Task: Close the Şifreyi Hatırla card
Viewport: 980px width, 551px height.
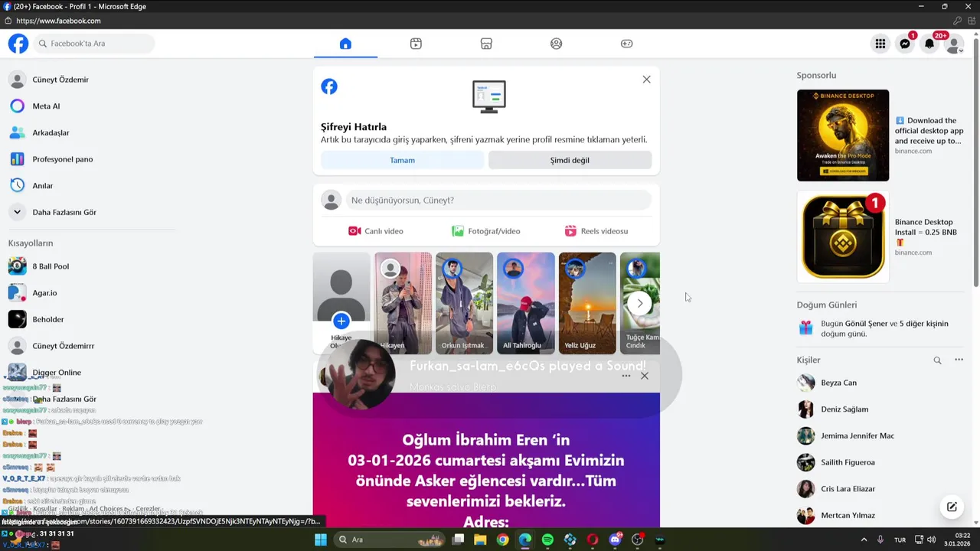Action: point(646,80)
